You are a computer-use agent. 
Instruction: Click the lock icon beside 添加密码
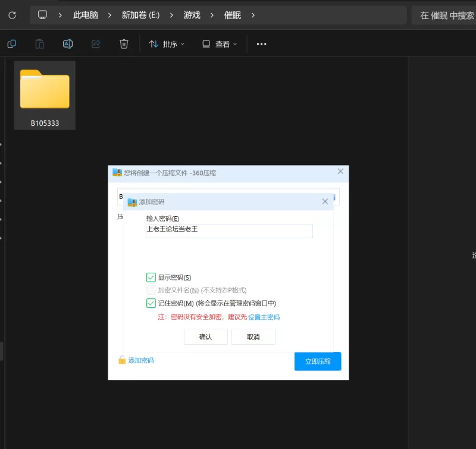(122, 360)
